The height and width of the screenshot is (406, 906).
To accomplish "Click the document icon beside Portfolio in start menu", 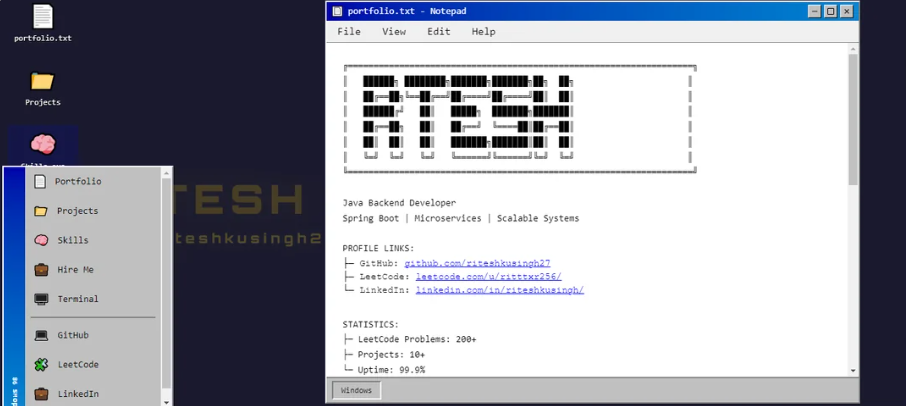I will pyautogui.click(x=40, y=181).
